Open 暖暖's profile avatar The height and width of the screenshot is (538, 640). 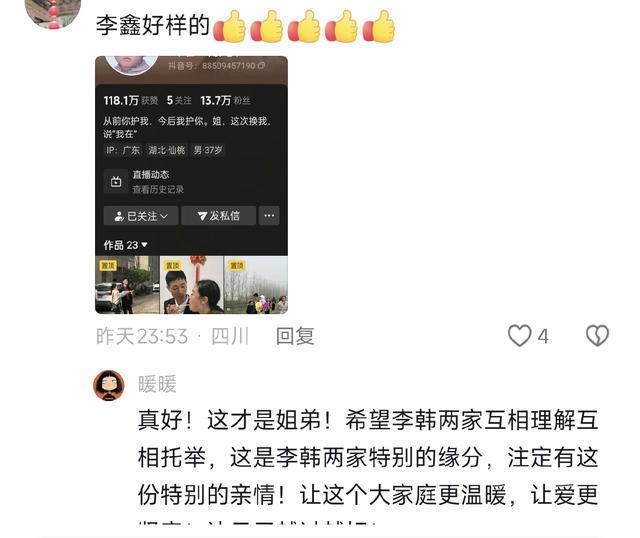[x=109, y=385]
